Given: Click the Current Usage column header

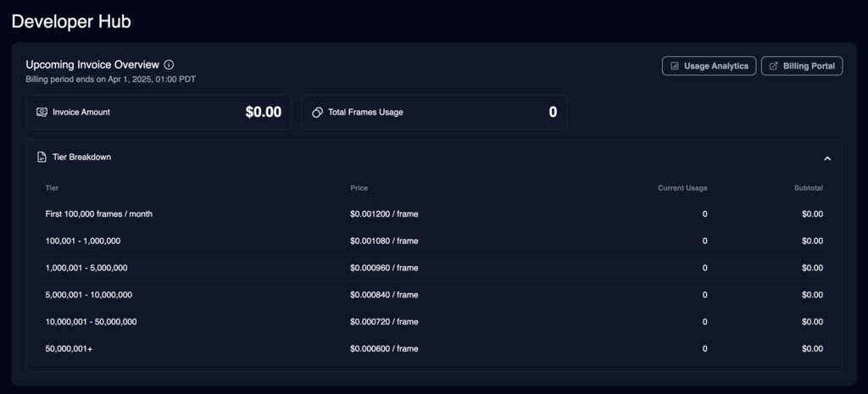Looking at the screenshot, I should (682, 188).
